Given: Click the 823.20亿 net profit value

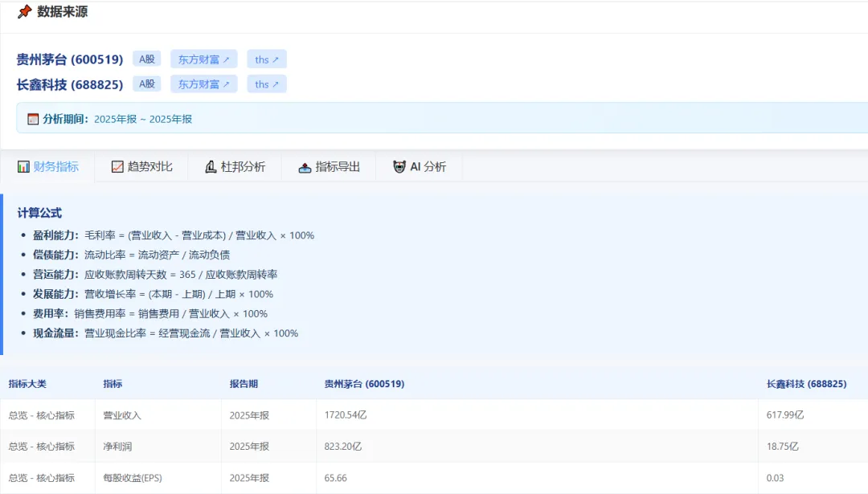Looking at the screenshot, I should click(342, 447).
